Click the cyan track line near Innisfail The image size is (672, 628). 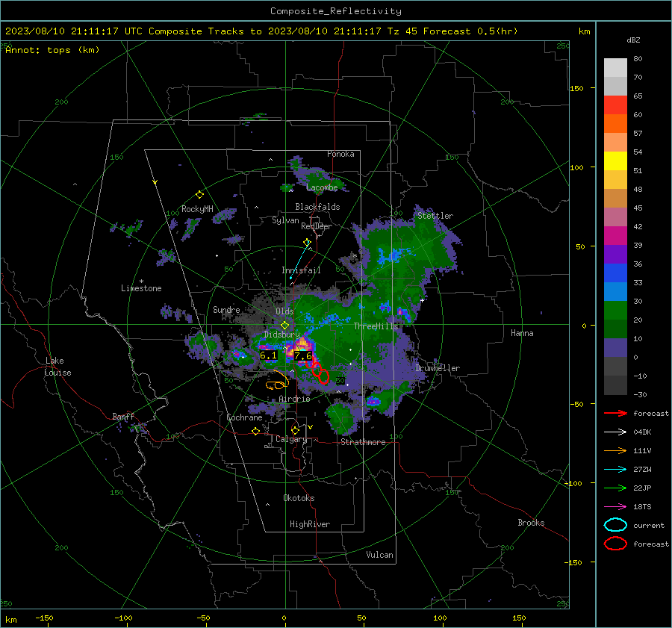click(x=299, y=261)
